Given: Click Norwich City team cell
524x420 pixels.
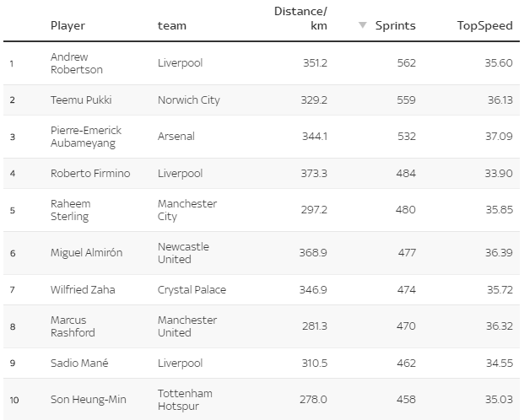Looking at the screenshot, I should [x=188, y=100].
